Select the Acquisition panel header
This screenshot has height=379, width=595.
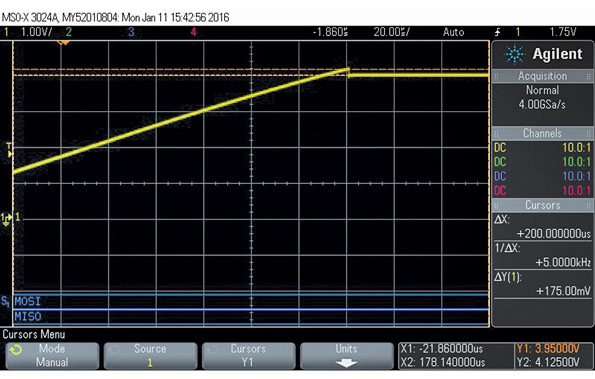(x=543, y=76)
